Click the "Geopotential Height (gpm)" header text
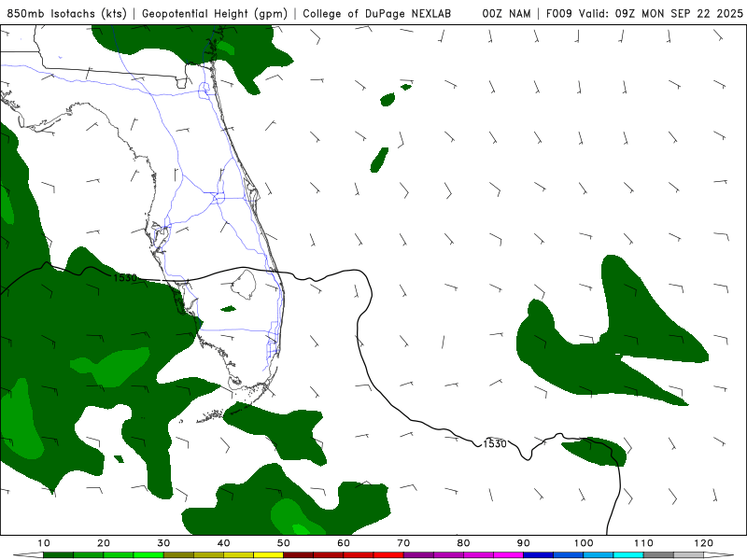 point(215,14)
